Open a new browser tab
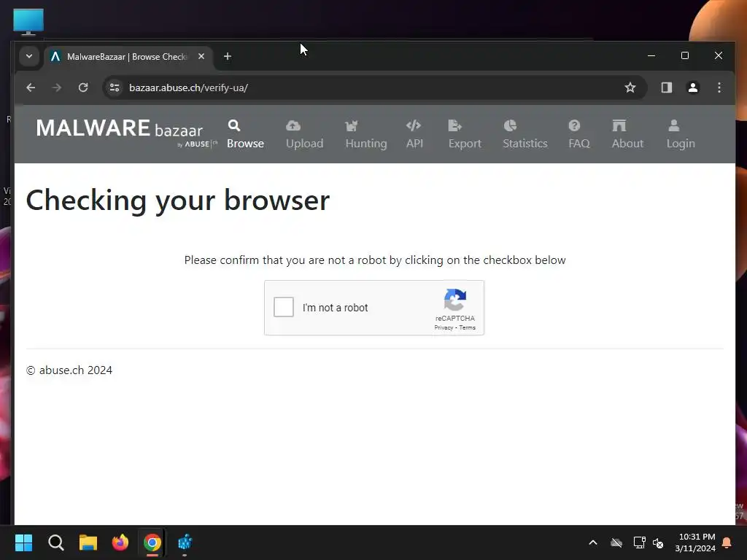747x560 pixels. pyautogui.click(x=228, y=56)
